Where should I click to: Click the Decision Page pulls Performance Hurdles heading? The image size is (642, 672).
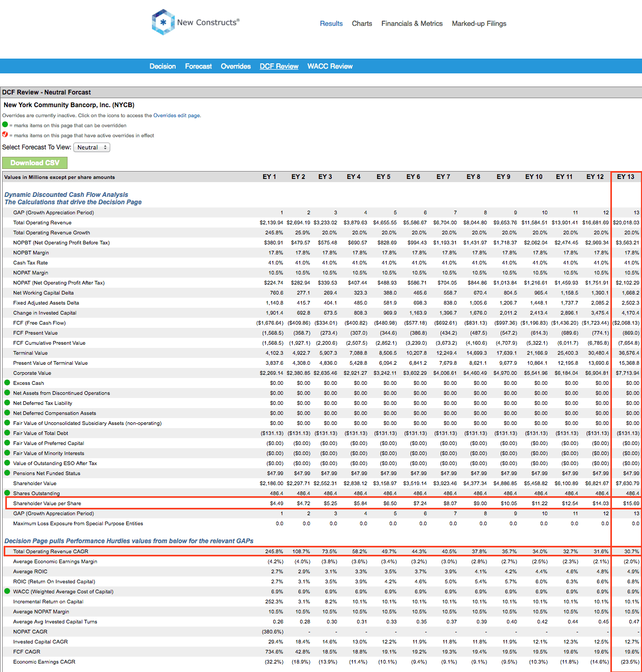129,541
